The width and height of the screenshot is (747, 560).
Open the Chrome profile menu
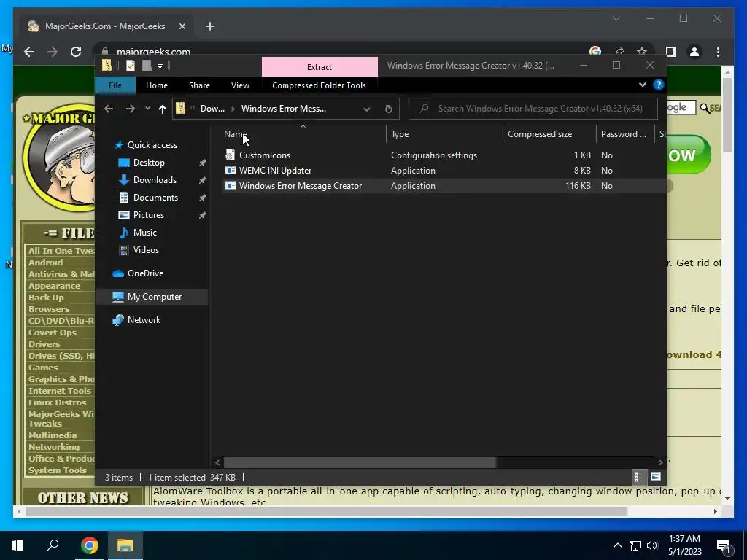point(694,52)
